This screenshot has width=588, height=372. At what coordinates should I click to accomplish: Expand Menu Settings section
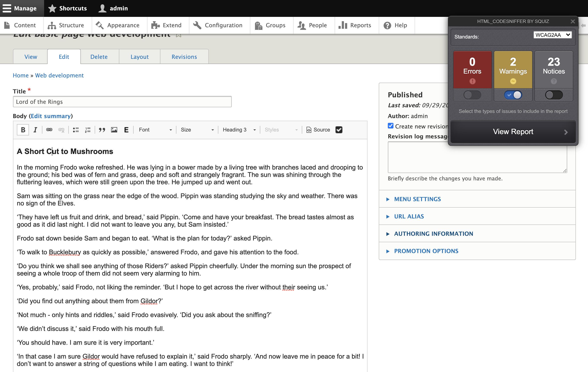(x=417, y=199)
